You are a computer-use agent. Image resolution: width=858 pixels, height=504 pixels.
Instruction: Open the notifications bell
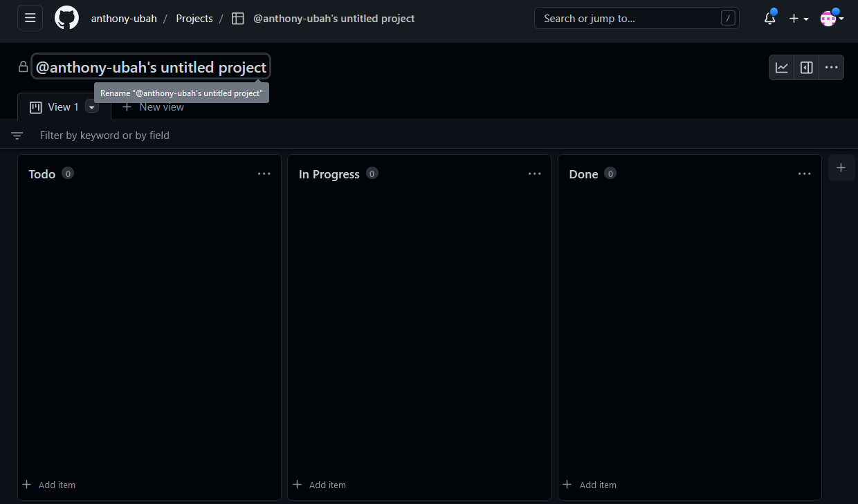769,19
